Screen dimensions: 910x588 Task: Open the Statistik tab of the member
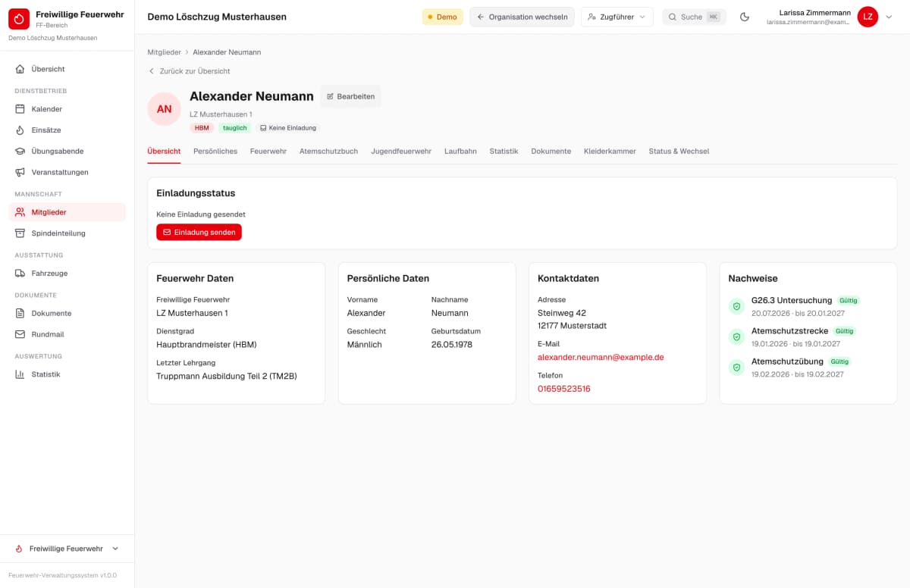504,152
